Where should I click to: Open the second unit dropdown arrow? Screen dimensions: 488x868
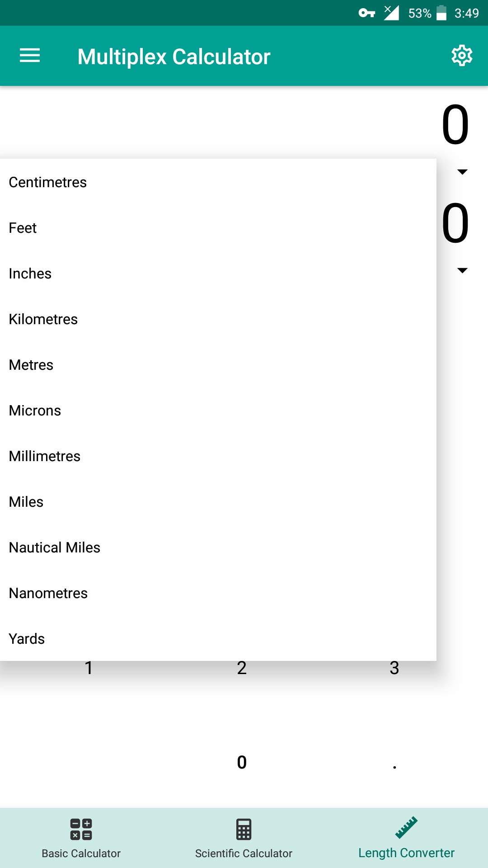click(462, 270)
